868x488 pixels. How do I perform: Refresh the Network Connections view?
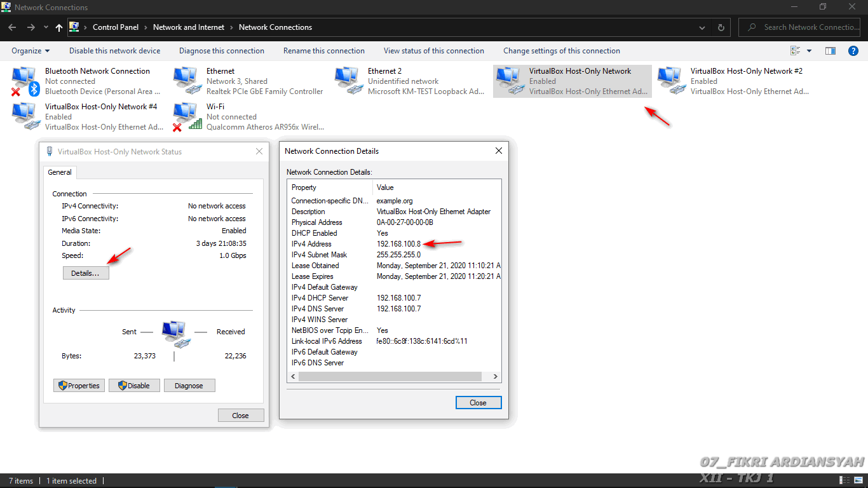click(721, 27)
